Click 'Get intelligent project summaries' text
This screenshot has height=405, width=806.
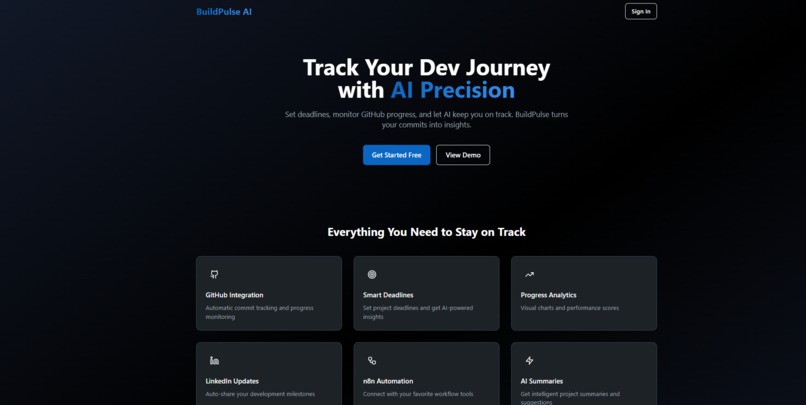coord(570,398)
